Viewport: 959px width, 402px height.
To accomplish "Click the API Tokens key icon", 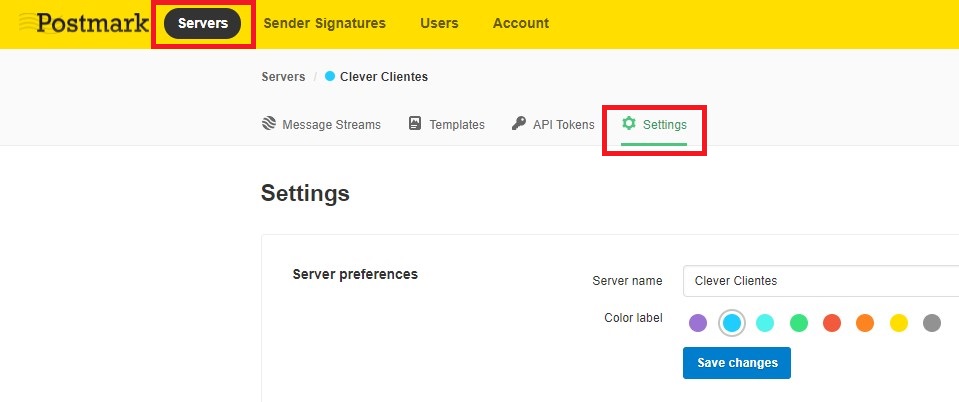I will coord(518,124).
